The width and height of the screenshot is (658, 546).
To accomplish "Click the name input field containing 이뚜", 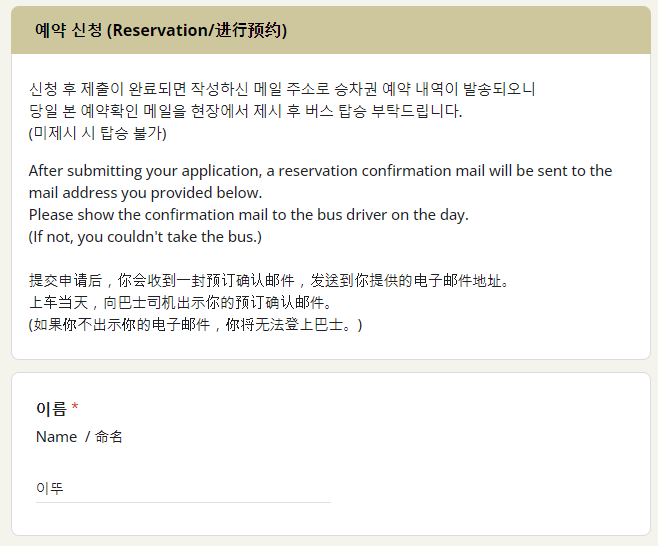I will 183,489.
